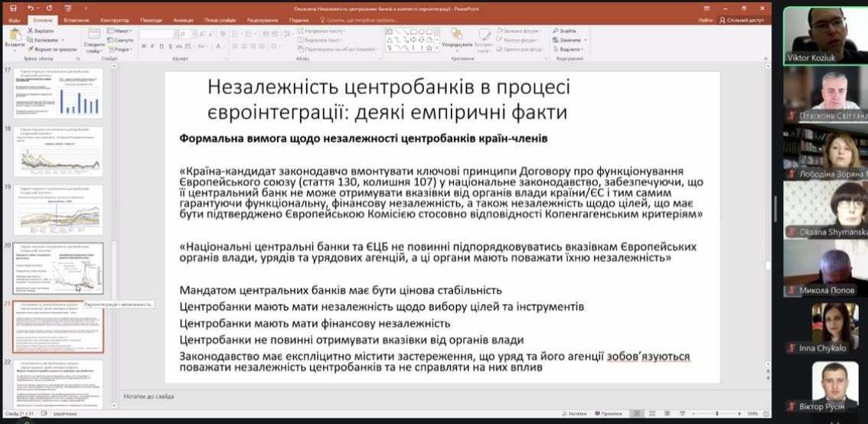Toggle Comments (Примітки) pane in status bar
Image resolution: width=868 pixels, height=424 pixels.
click(x=610, y=413)
